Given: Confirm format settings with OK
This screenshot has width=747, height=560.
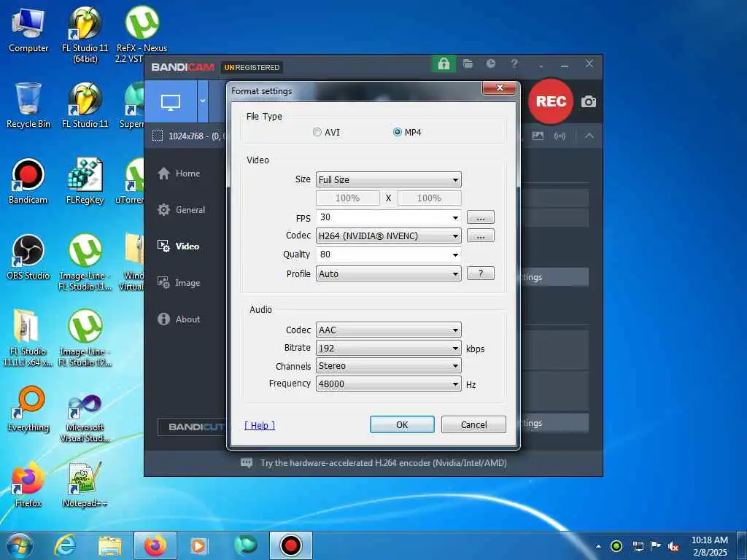Looking at the screenshot, I should (402, 424).
